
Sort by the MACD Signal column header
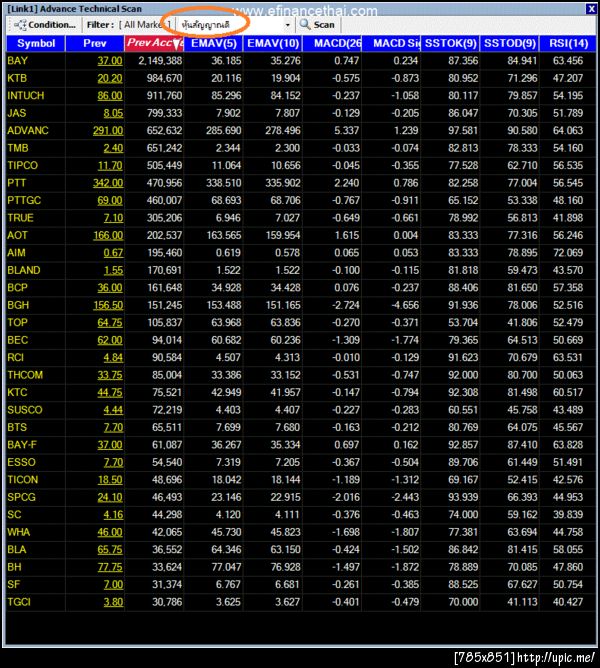pyautogui.click(x=391, y=43)
